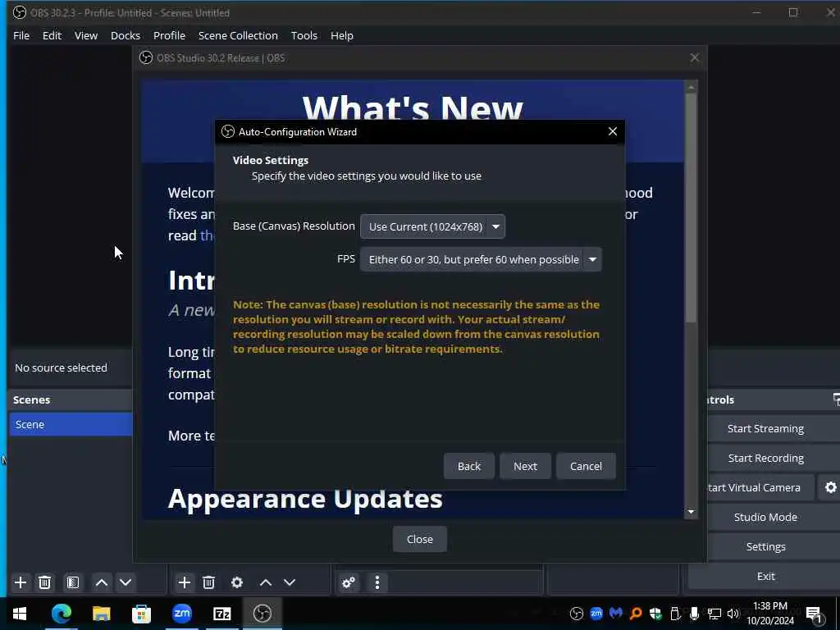Screen dimensions: 840x630
Task: Open the Edit menu
Action: [x=52, y=35]
